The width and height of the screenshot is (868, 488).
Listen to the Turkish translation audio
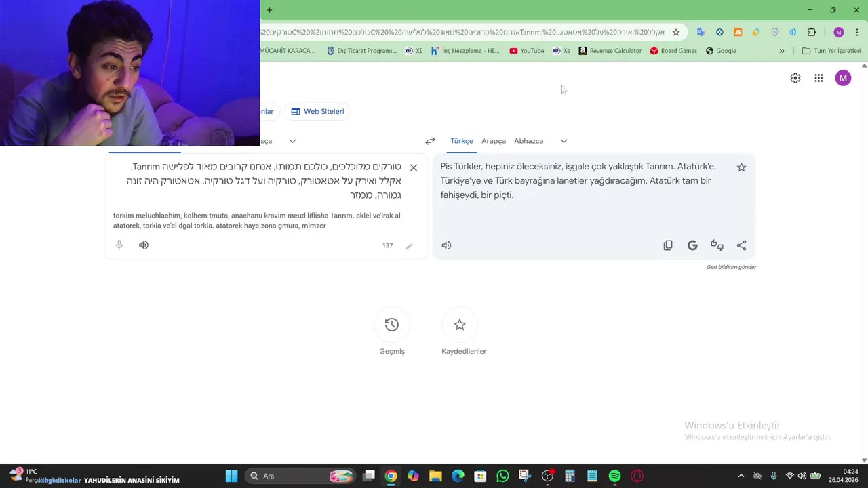(446, 245)
